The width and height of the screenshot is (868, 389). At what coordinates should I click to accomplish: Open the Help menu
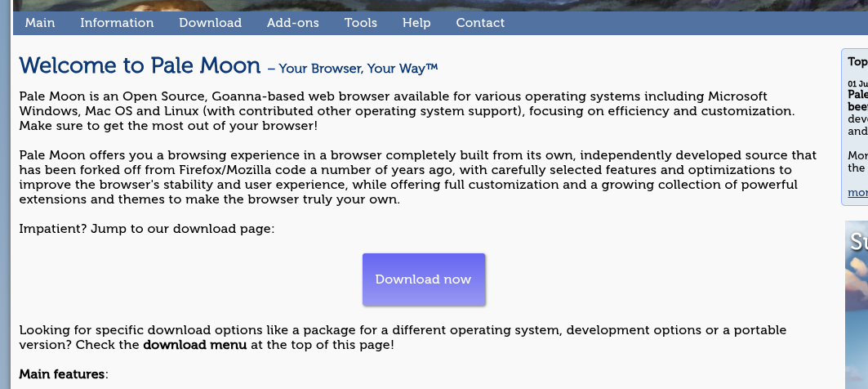416,23
